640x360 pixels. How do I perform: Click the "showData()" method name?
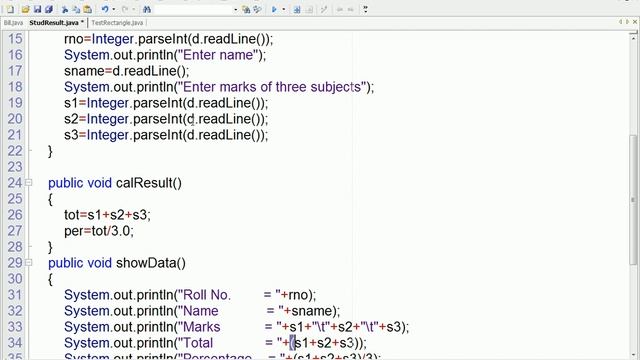pyautogui.click(x=151, y=263)
